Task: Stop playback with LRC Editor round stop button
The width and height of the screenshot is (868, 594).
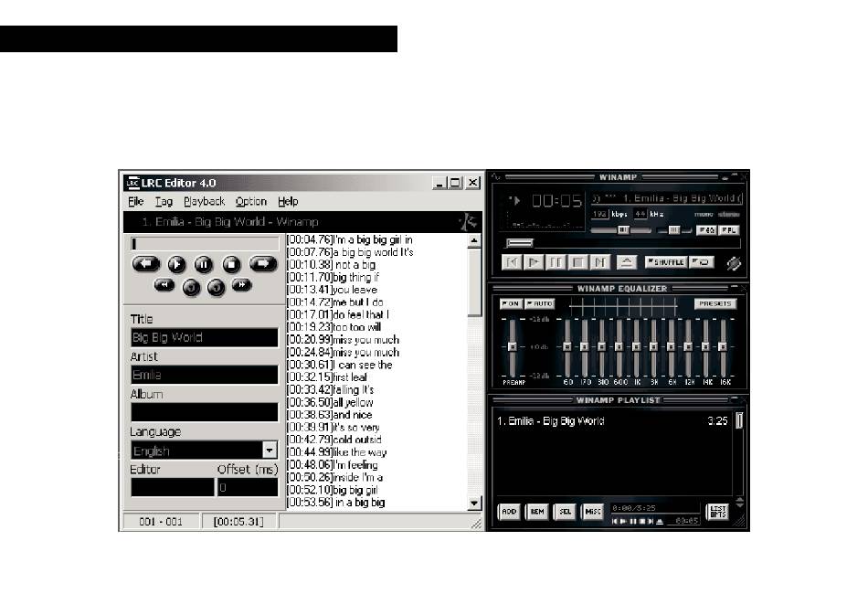Action: click(x=231, y=265)
